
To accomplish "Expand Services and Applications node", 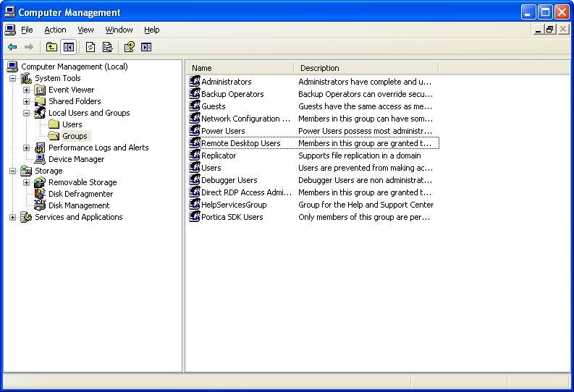I will point(12,217).
